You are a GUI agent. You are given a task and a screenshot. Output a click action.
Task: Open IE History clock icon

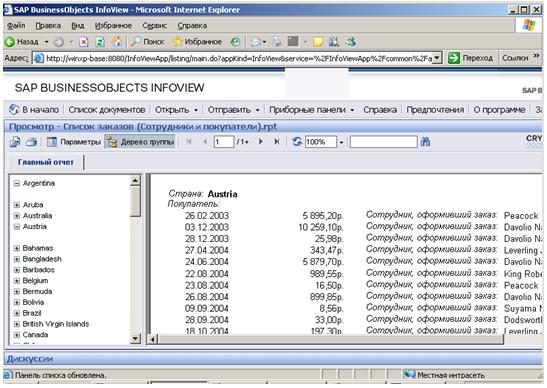pyautogui.click(x=235, y=42)
